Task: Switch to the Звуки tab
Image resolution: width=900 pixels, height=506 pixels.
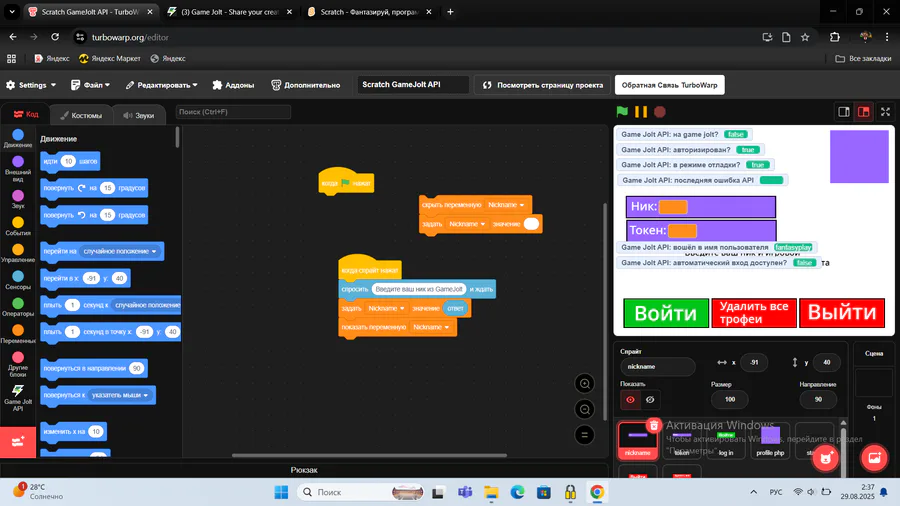Action: [x=139, y=115]
